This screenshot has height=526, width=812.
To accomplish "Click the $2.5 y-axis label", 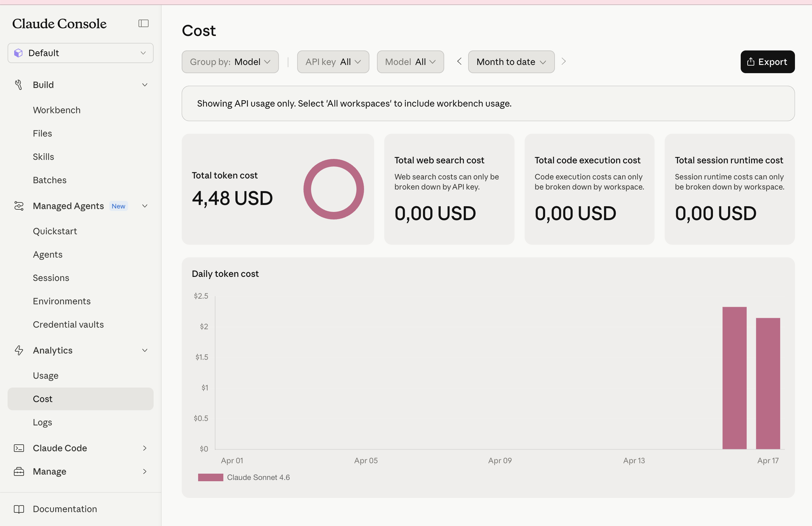I will 201,296.
